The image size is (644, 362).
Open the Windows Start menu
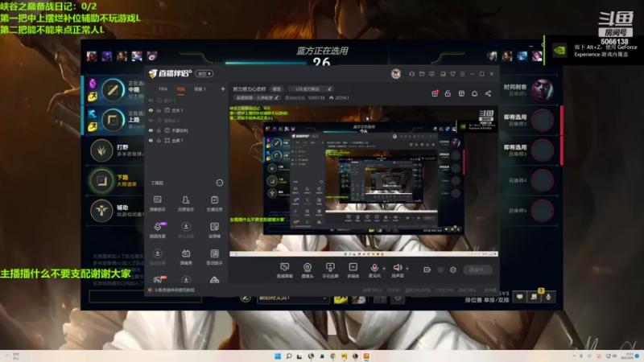(x=278, y=356)
